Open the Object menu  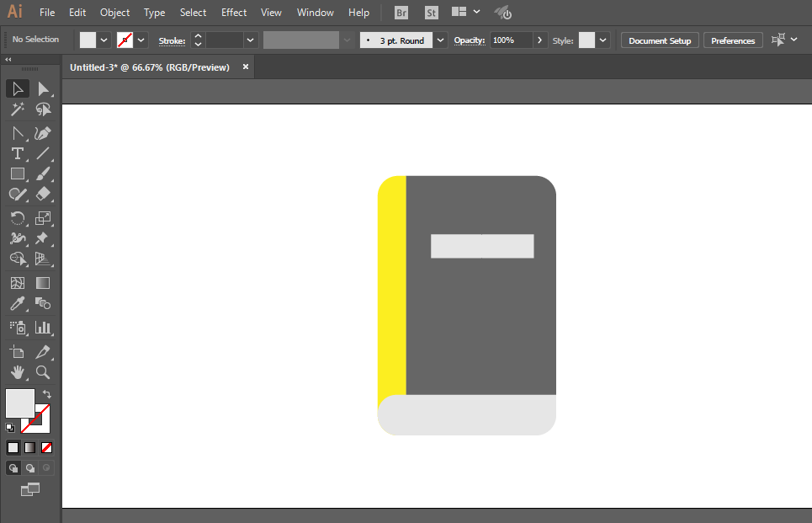click(115, 13)
